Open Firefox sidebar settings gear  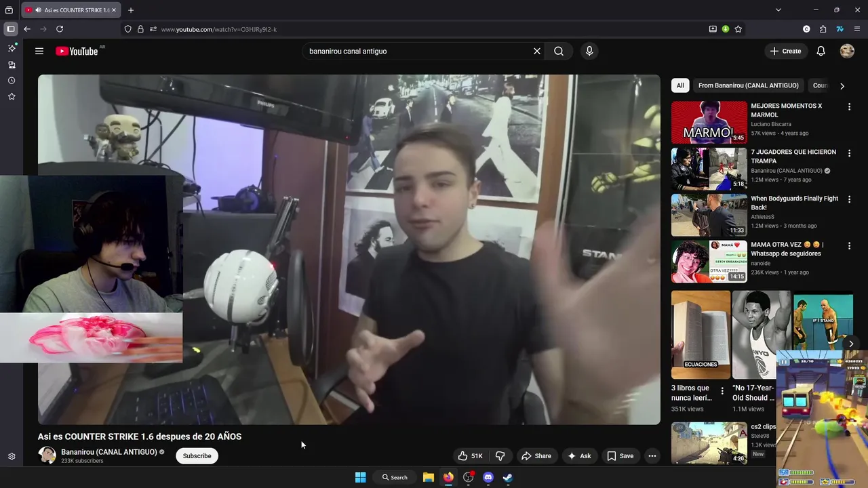pyautogui.click(x=12, y=457)
